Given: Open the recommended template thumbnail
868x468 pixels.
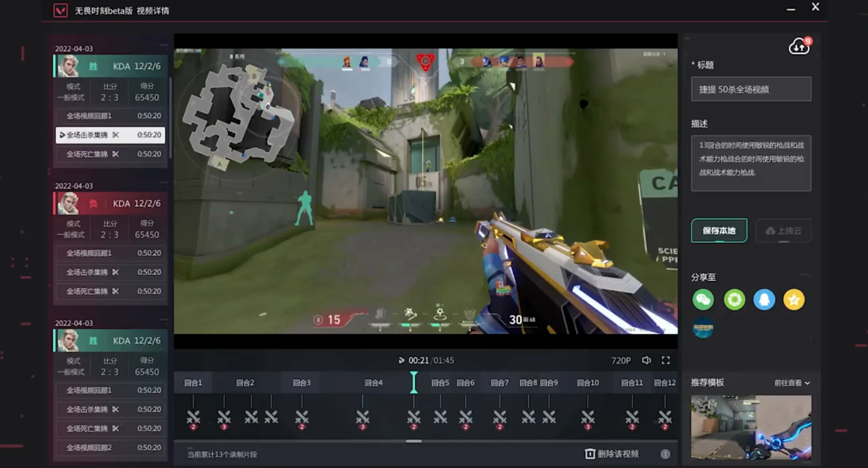Looking at the screenshot, I should [x=751, y=427].
